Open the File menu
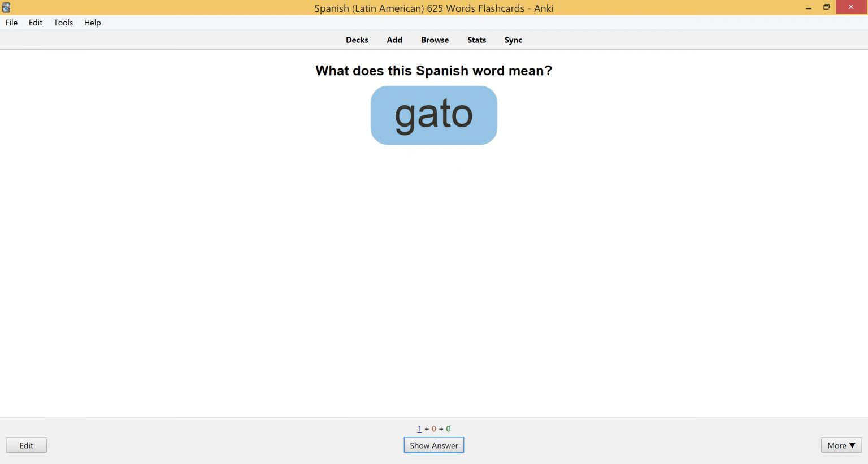Image resolution: width=868 pixels, height=464 pixels. tap(11, 23)
